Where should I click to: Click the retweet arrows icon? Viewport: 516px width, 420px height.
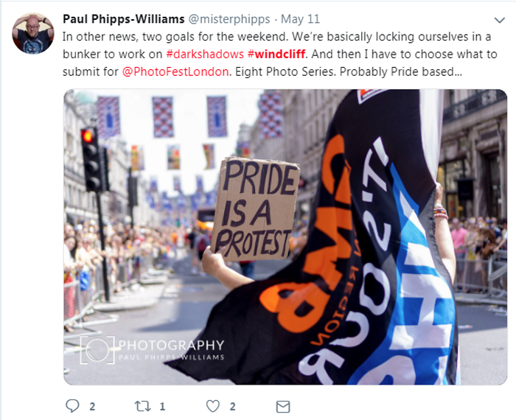143,407
